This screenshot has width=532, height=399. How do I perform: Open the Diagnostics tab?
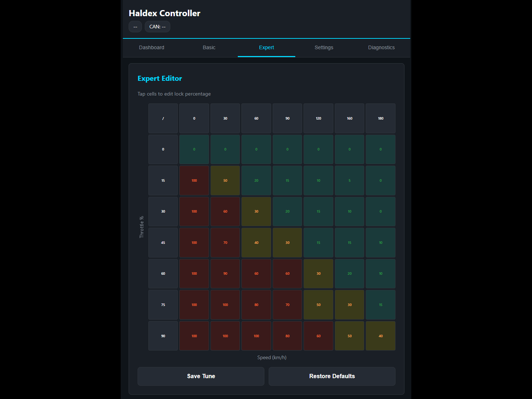tap(381, 47)
